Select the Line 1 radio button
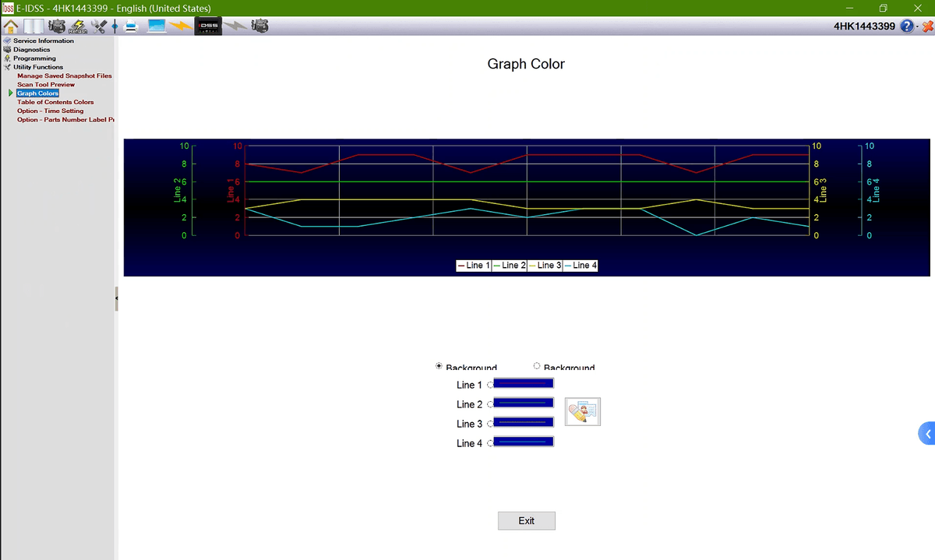Image resolution: width=935 pixels, height=560 pixels. [491, 385]
